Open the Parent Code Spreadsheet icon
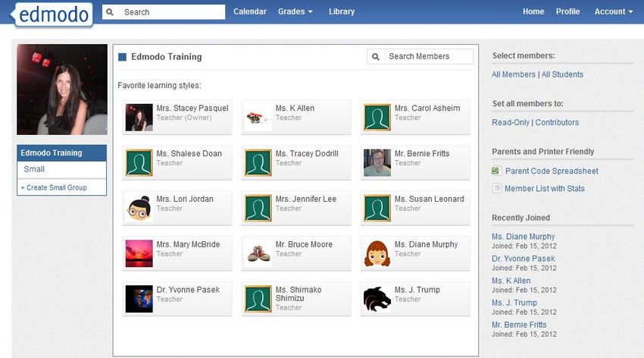 point(496,171)
